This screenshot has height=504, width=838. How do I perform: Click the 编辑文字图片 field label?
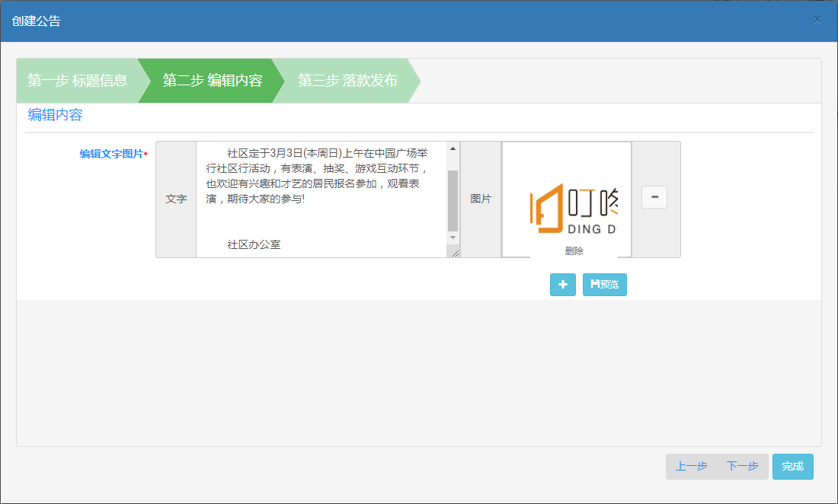click(x=112, y=154)
